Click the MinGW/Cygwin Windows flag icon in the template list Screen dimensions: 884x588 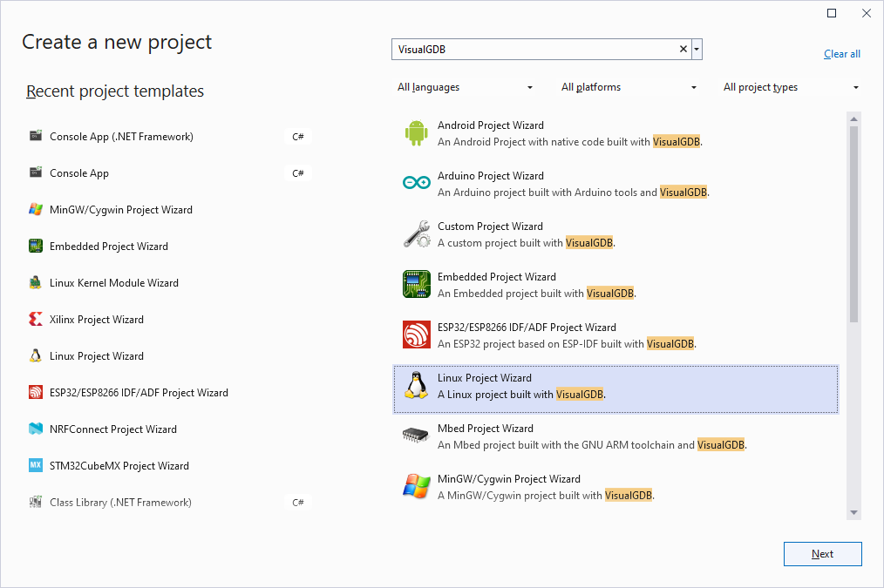[416, 486]
